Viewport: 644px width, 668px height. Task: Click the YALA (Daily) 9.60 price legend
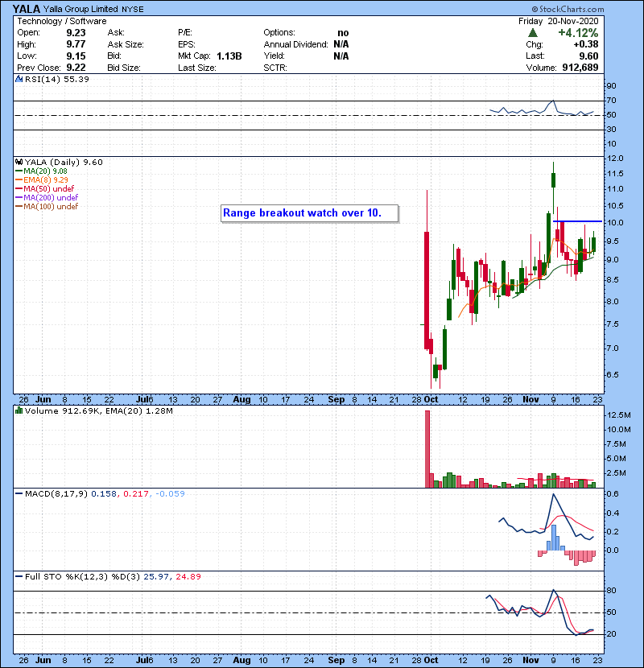tap(64, 162)
